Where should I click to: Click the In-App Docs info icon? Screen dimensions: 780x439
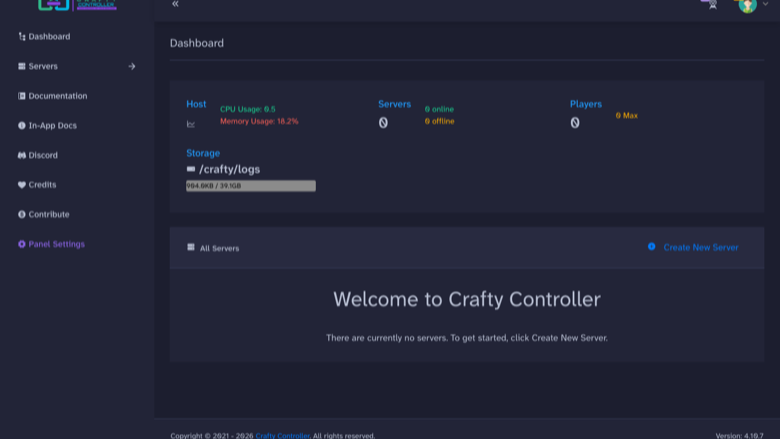click(x=22, y=125)
